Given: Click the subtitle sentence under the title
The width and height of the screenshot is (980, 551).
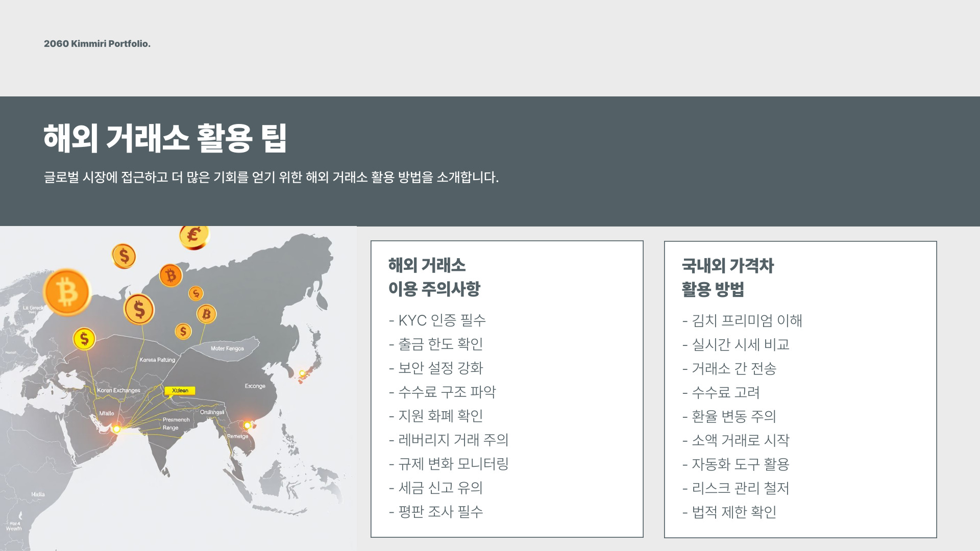Looking at the screenshot, I should coord(271,178).
